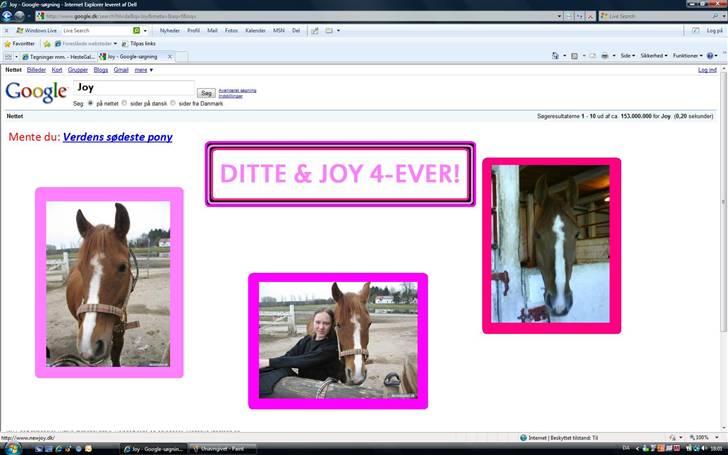The height and width of the screenshot is (455, 728).
Task: Click the Windows Live 'Live Search' input field
Action: (97, 31)
